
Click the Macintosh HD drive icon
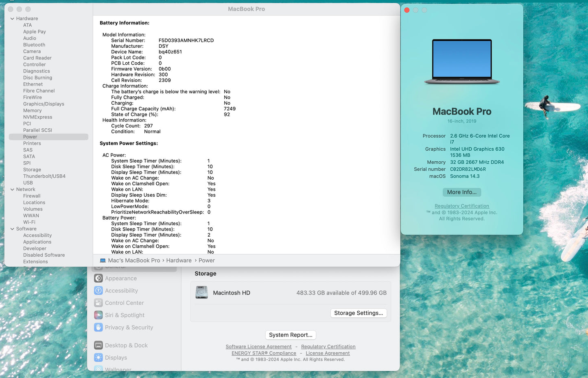[201, 292]
